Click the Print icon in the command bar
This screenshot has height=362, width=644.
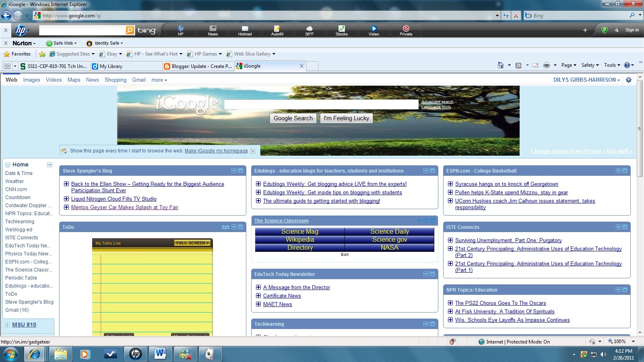pyautogui.click(x=546, y=65)
